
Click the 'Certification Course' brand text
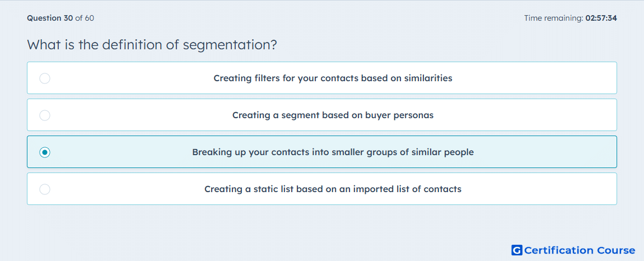[x=580, y=250]
